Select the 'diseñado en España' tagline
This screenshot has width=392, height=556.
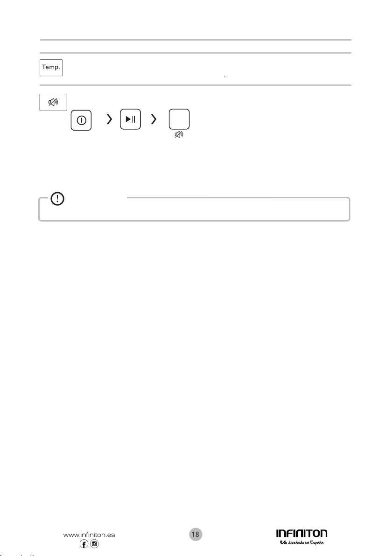point(306,542)
